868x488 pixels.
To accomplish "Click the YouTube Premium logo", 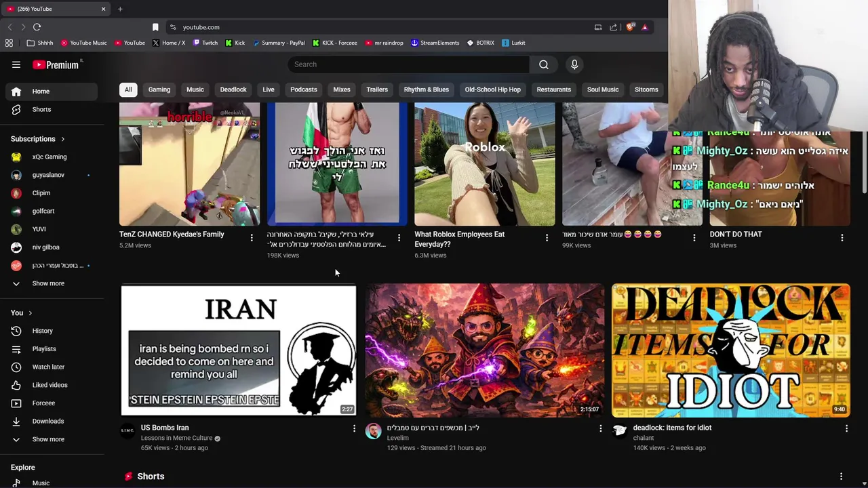I will [x=56, y=64].
